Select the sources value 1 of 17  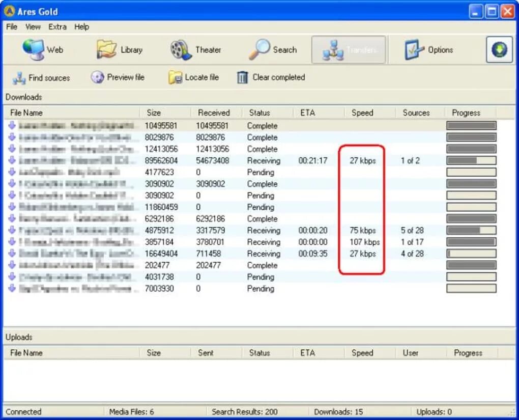click(x=412, y=242)
